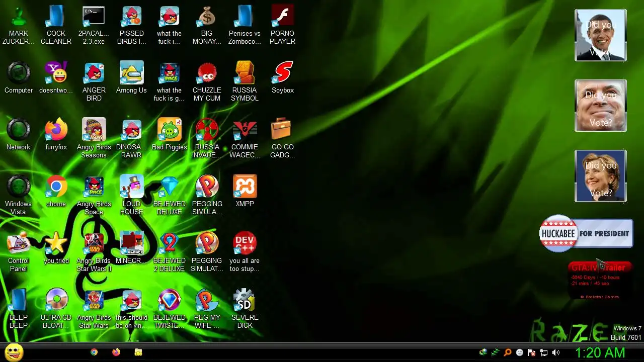
Task: Launch the COMMIE WAGEC... shortcut
Action: tap(245, 139)
